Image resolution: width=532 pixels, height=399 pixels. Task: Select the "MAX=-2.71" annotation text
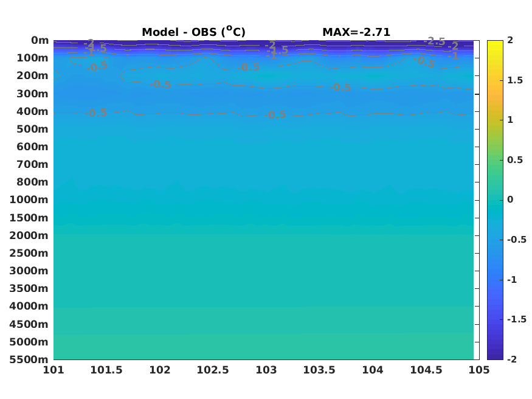[356, 32]
